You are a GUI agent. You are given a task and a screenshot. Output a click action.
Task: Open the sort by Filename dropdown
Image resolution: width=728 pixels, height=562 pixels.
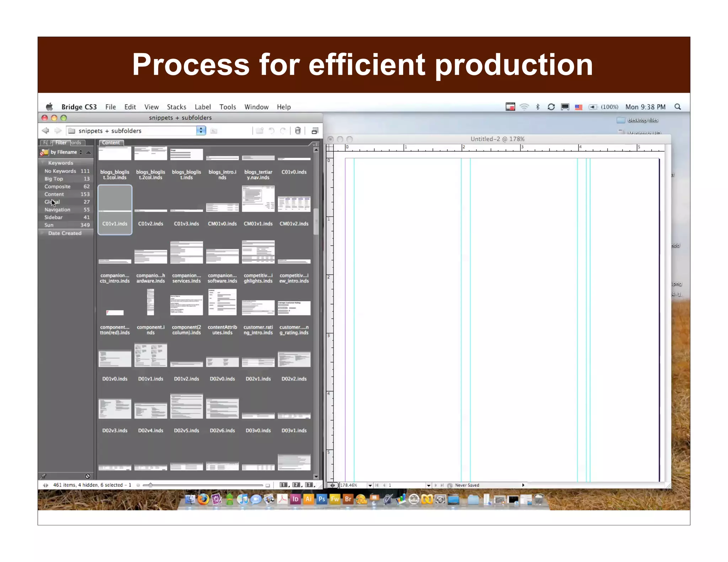pos(66,152)
